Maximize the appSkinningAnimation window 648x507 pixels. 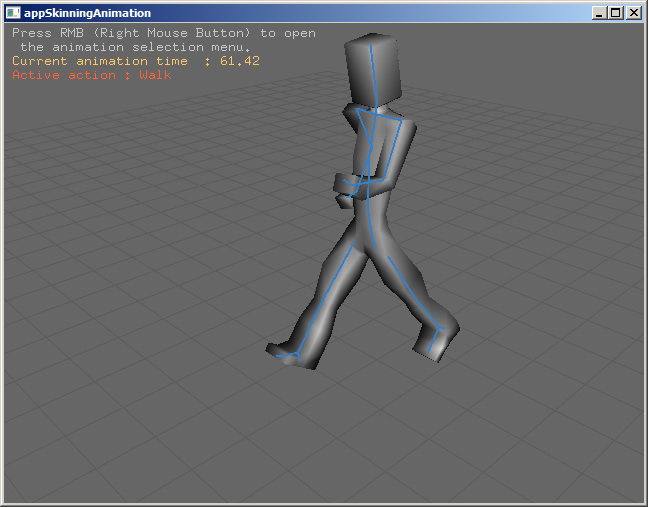pos(615,13)
